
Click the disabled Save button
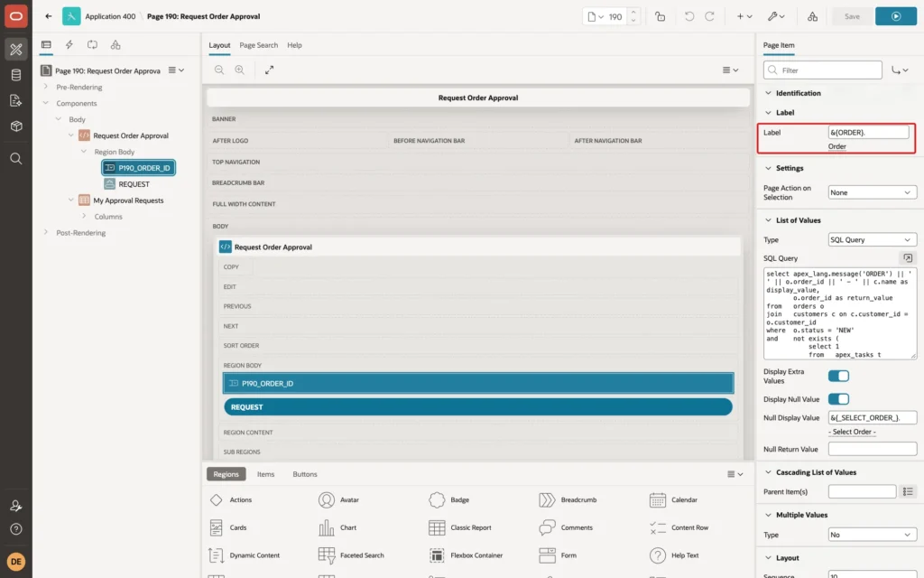[852, 16]
